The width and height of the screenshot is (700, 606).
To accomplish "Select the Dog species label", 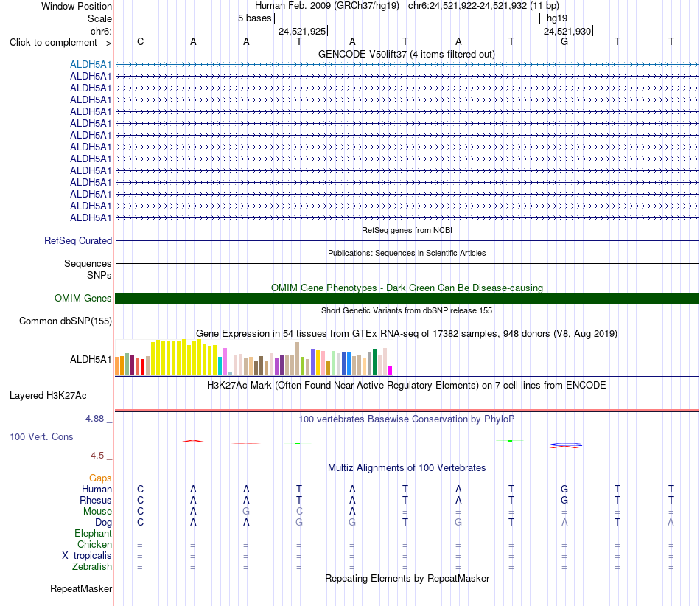I will point(103,523).
